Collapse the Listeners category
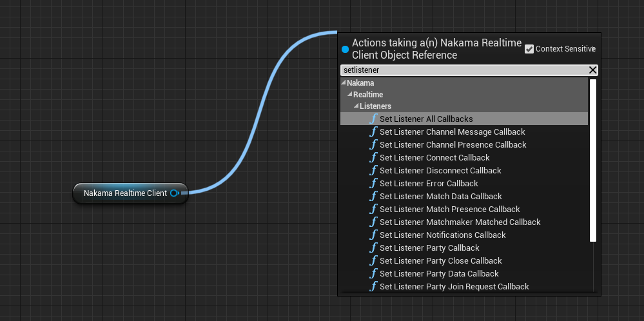The image size is (644, 321). click(356, 106)
